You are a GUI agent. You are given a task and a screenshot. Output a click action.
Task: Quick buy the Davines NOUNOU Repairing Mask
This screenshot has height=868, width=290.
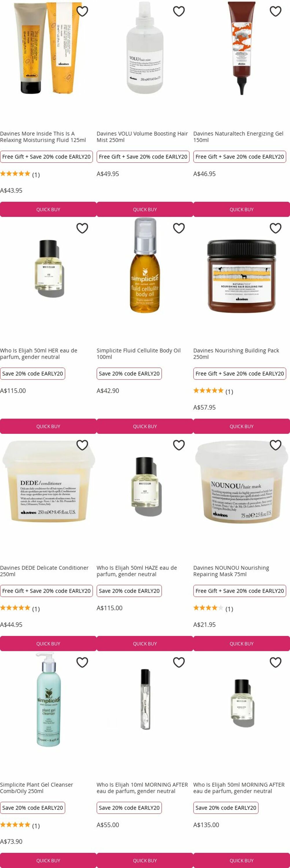pos(241,643)
